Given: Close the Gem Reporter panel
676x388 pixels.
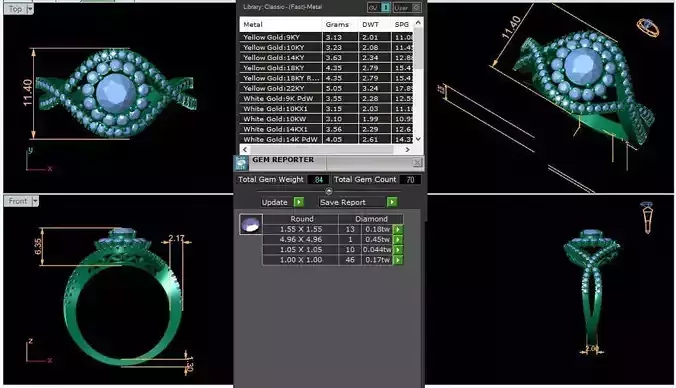Looking at the screenshot, I should [x=417, y=163].
